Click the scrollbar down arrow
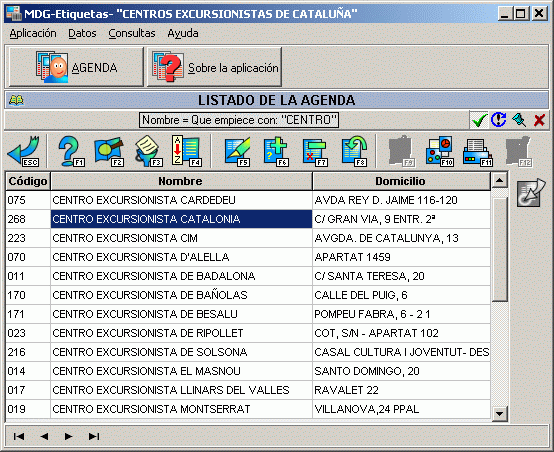554x452 pixels. (x=500, y=413)
